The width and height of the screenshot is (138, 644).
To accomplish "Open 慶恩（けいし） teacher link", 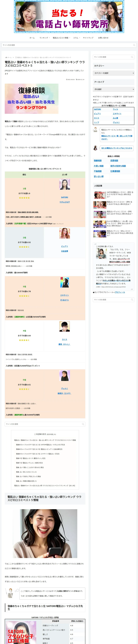I will pyautogui.click(x=65, y=345).
